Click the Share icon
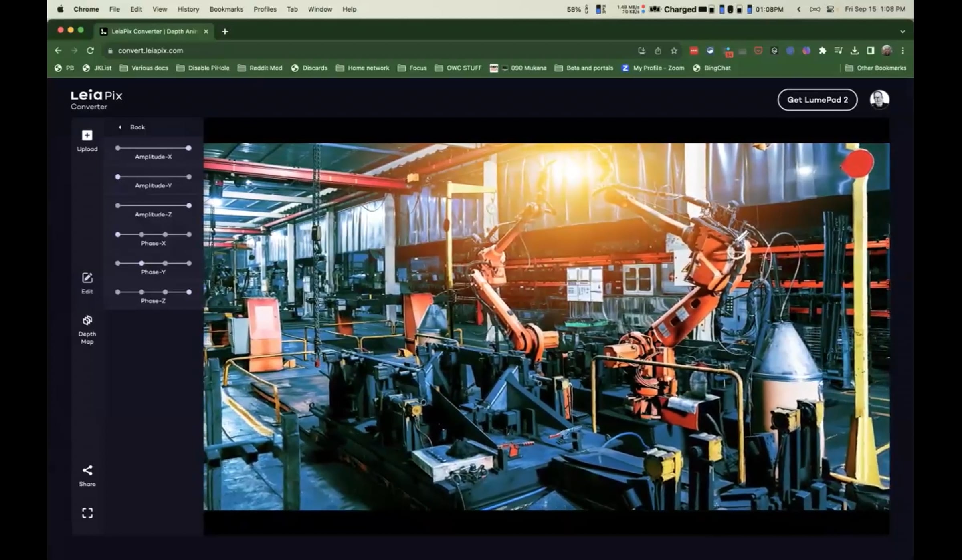Screen dimensions: 962x560 pos(87,470)
